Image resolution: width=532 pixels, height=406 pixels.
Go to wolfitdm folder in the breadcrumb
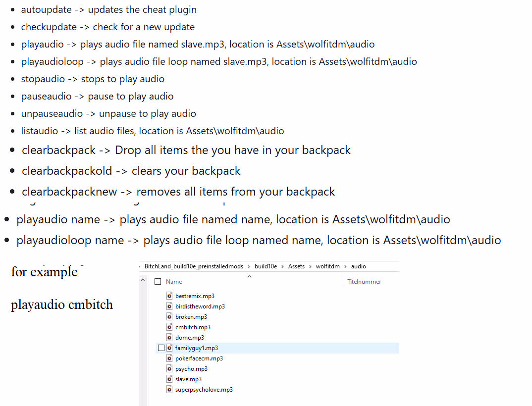point(328,266)
